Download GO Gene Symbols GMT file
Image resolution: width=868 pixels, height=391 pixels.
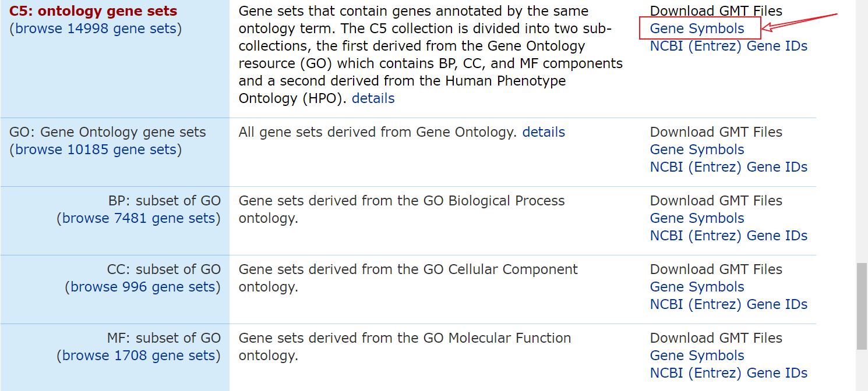(x=697, y=150)
